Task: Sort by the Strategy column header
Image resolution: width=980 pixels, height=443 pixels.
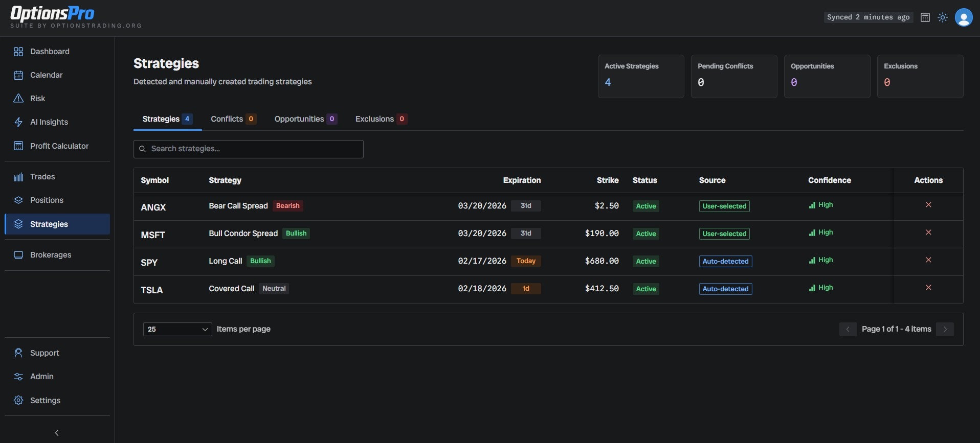Action: [225, 180]
